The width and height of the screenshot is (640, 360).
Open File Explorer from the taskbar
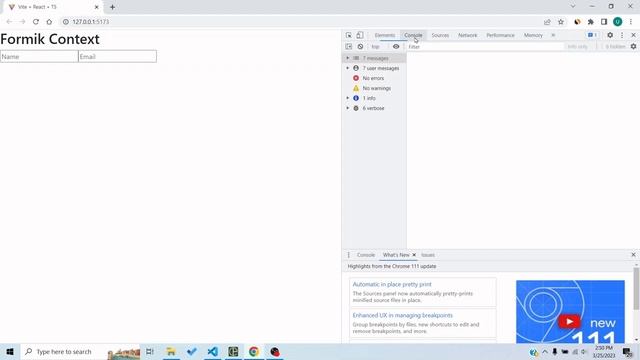(x=171, y=351)
